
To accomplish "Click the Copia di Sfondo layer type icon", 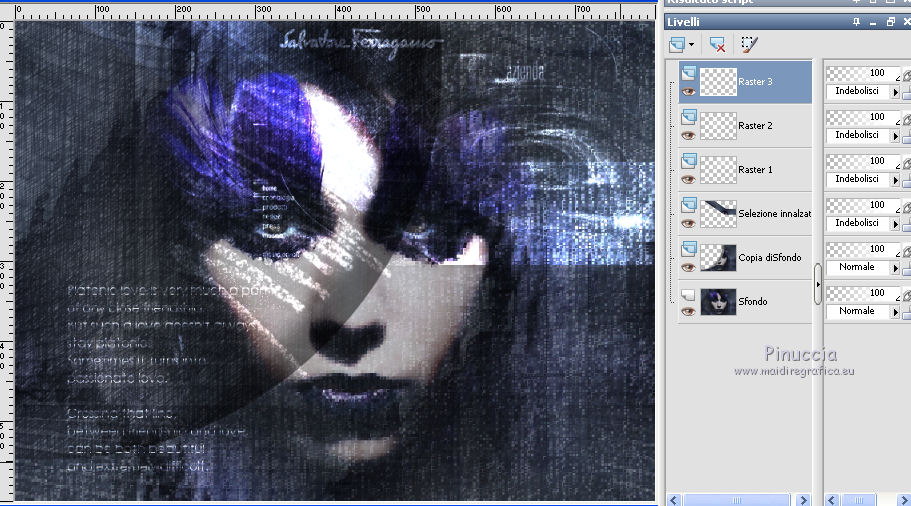I will coord(688,249).
